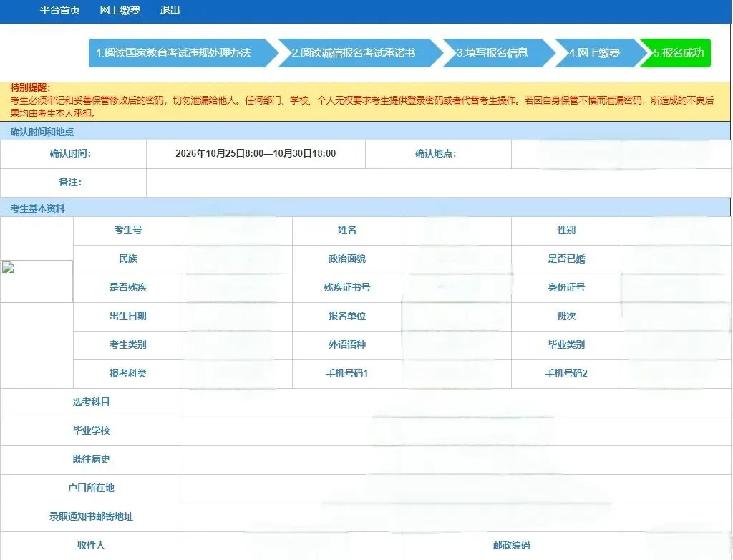Click the 毕业类别 label cell
This screenshot has height=560, width=733.
(566, 344)
